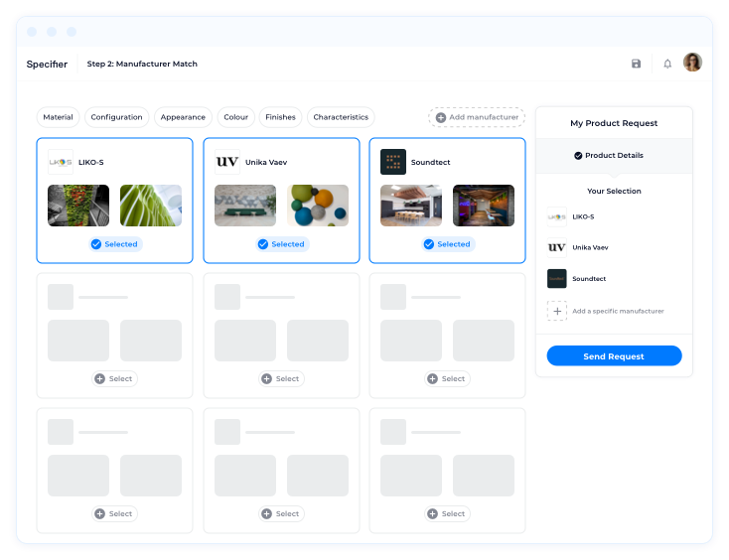Click plus icon to add specific manufacturer
This screenshot has height=560, width=729.
(557, 311)
